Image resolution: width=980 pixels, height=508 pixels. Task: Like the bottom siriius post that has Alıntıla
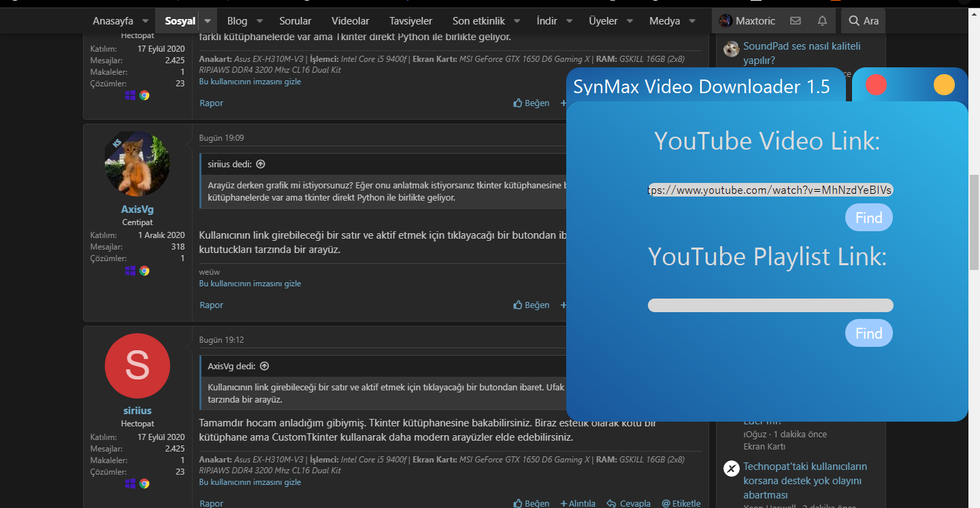coord(532,504)
